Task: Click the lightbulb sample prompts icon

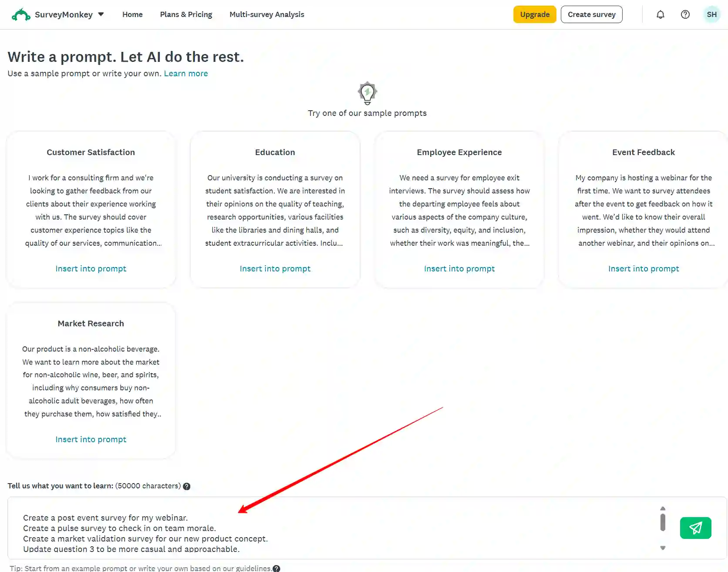Action: [367, 93]
